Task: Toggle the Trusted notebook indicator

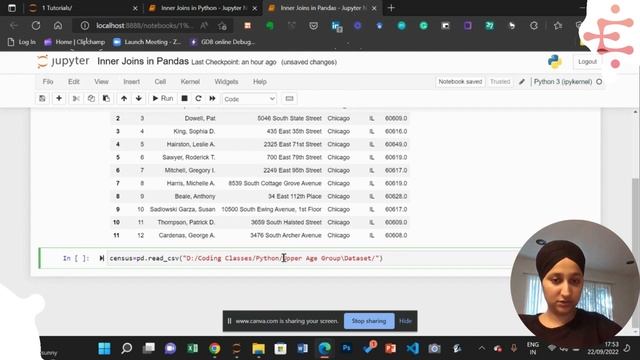Action: (x=500, y=82)
